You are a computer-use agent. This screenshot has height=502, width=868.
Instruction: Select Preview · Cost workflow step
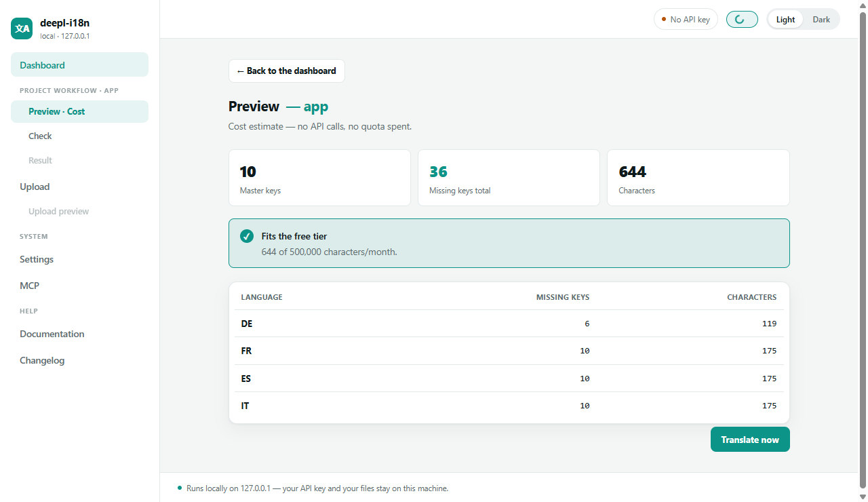click(x=79, y=112)
